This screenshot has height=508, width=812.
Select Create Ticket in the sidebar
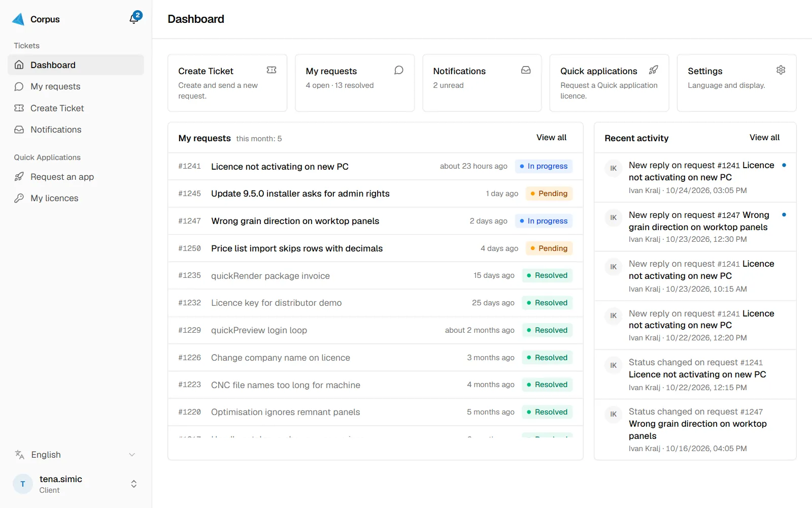coord(76,108)
